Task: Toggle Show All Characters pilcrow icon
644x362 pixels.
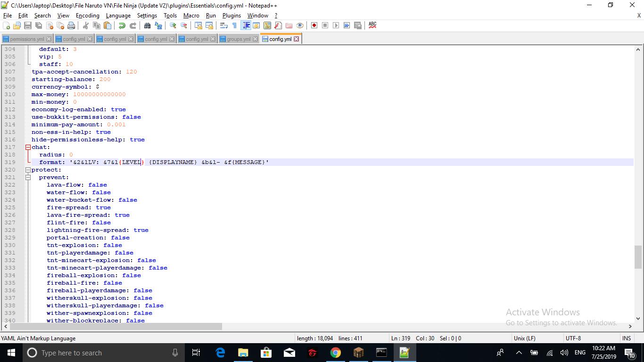Action: (234, 25)
